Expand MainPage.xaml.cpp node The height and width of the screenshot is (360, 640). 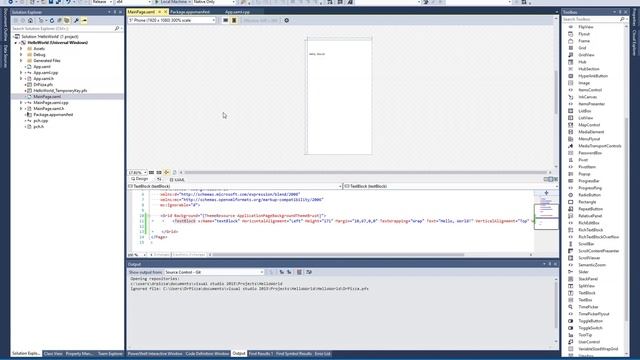coord(21,103)
